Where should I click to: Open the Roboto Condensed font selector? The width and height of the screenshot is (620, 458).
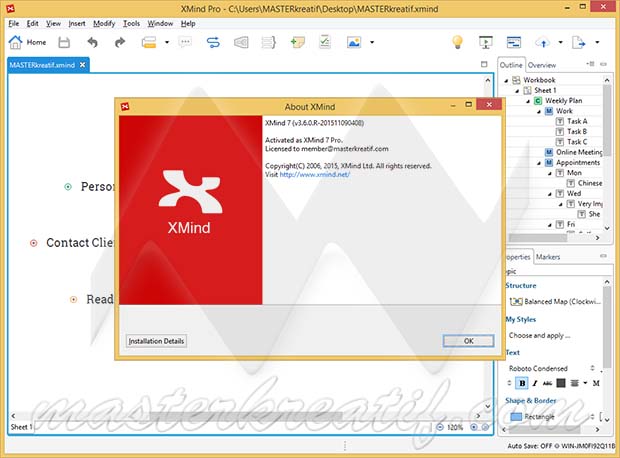pos(552,368)
